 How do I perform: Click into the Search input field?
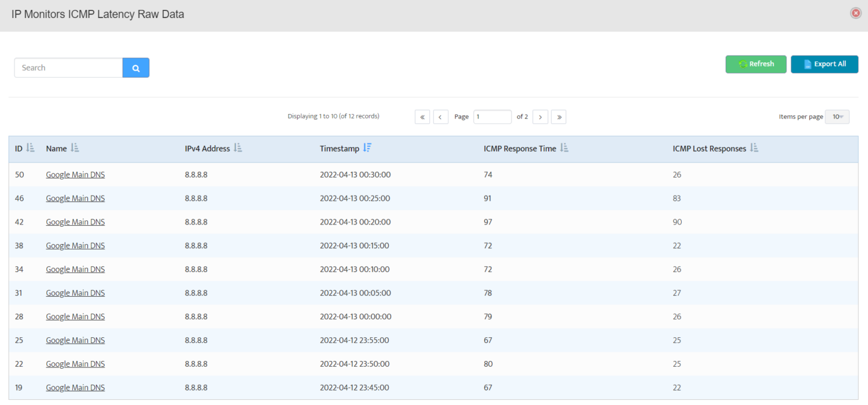click(68, 68)
